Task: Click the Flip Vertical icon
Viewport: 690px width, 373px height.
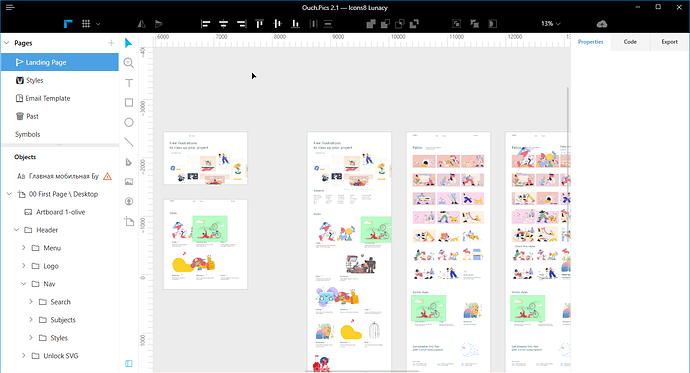Action: pyautogui.click(x=159, y=24)
